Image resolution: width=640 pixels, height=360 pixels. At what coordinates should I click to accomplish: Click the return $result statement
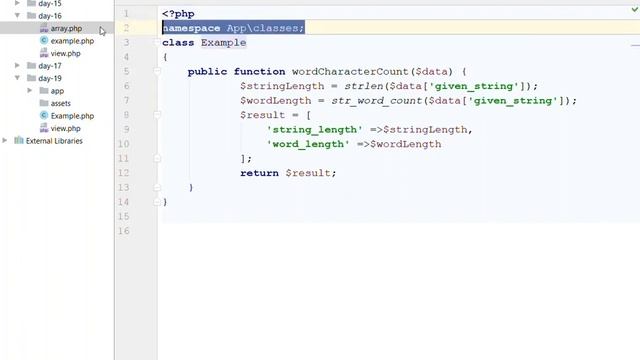288,173
